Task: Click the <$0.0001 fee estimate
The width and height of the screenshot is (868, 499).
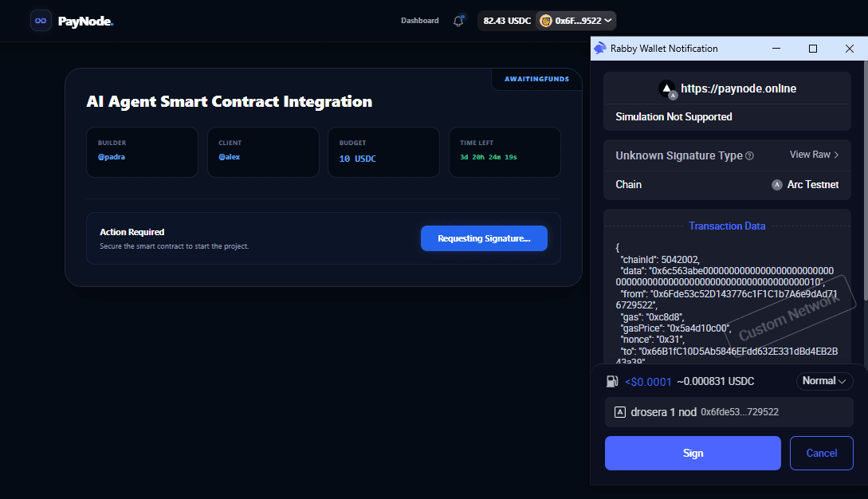Action: click(648, 382)
